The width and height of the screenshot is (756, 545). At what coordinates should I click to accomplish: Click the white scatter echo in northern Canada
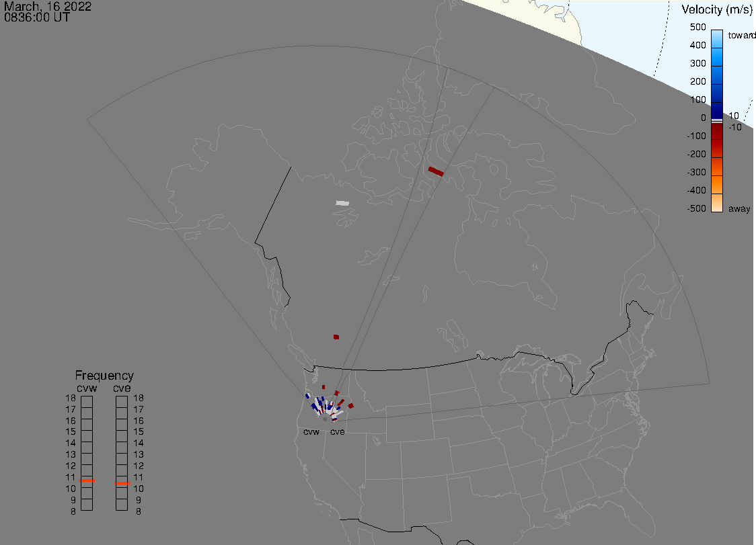tap(342, 204)
